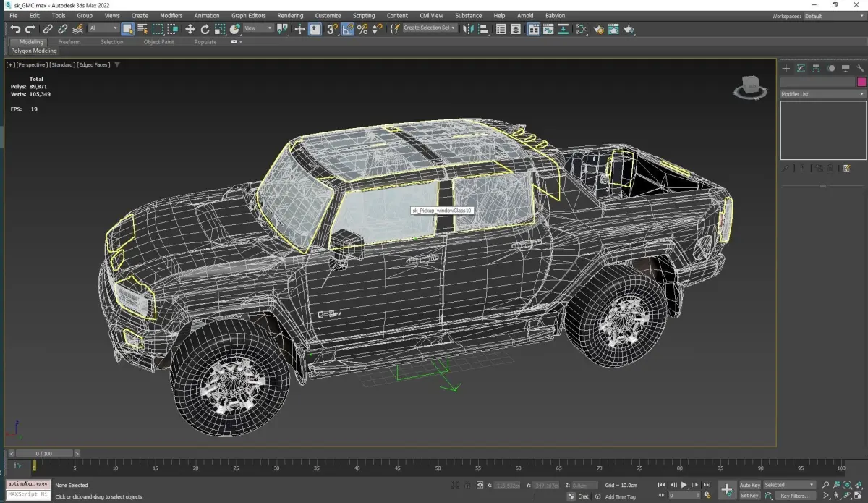Open the Rendered Frame Window icon
868x503 pixels.
[613, 29]
